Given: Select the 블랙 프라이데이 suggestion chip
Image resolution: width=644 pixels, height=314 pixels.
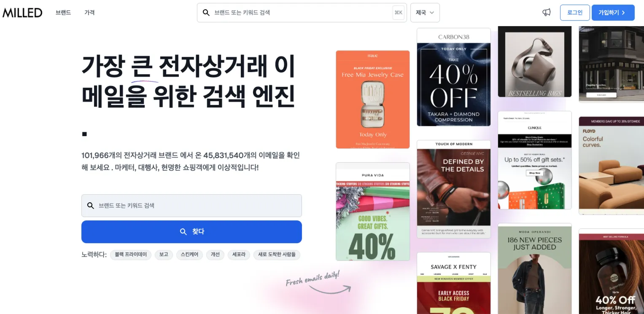Looking at the screenshot, I should (x=131, y=255).
